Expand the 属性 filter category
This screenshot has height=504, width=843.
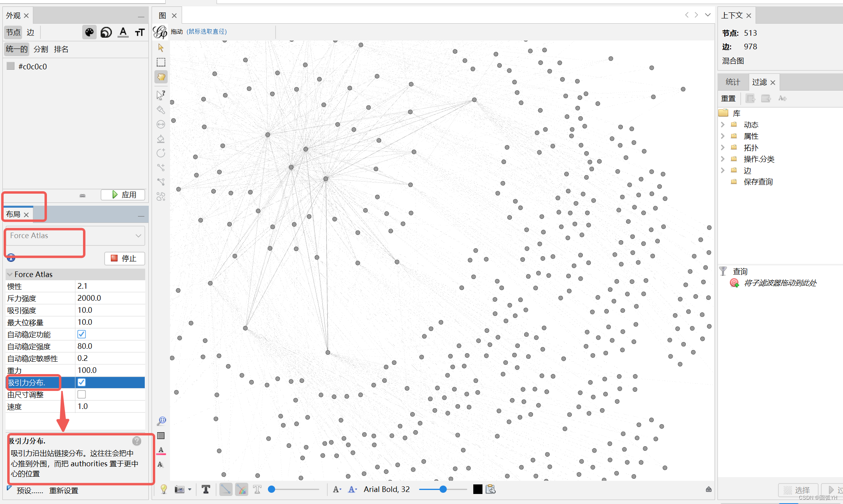[x=723, y=136]
